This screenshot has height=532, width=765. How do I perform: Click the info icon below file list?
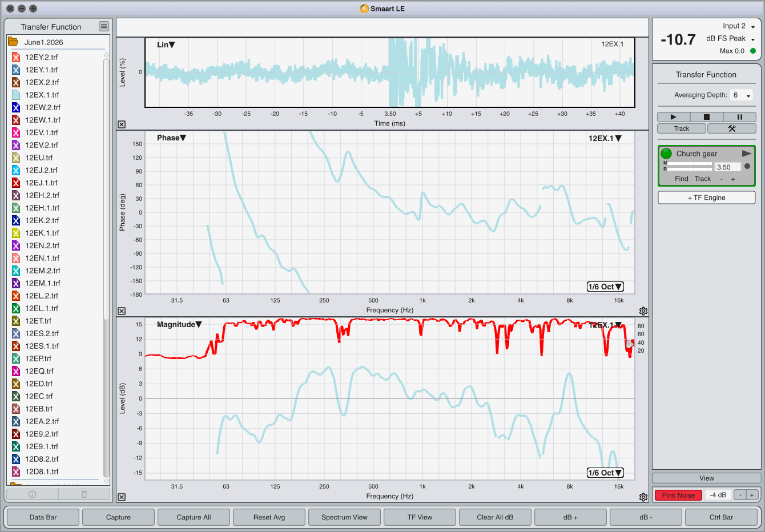tap(32, 494)
